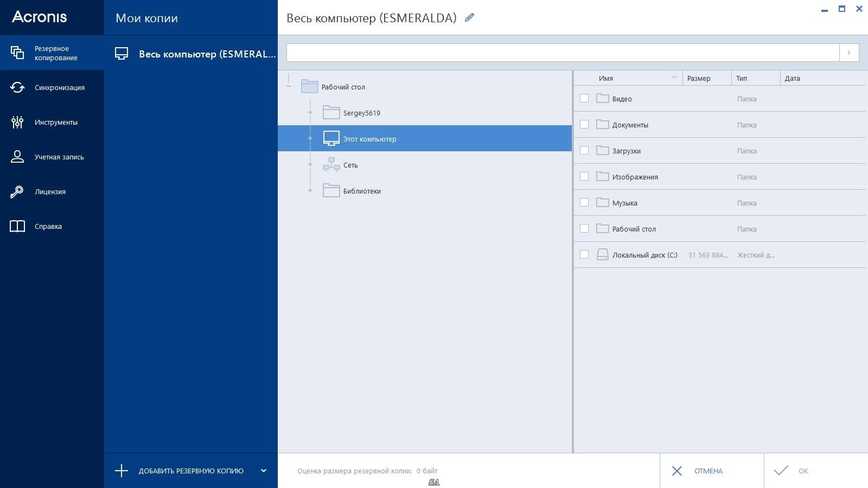Check the Рабочий стол row checkbox
Image resolution: width=868 pixels, height=488 pixels.
tap(584, 228)
